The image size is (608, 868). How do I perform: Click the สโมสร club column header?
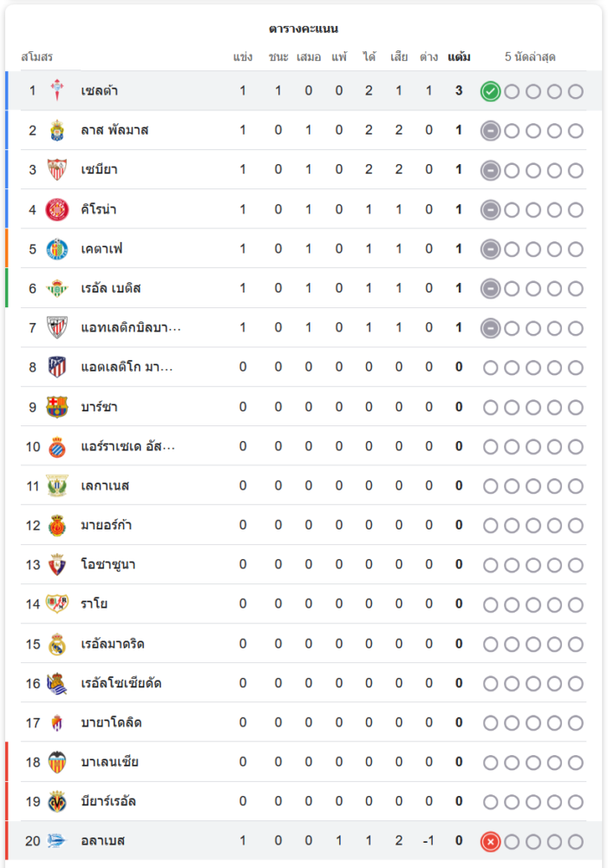point(37,57)
